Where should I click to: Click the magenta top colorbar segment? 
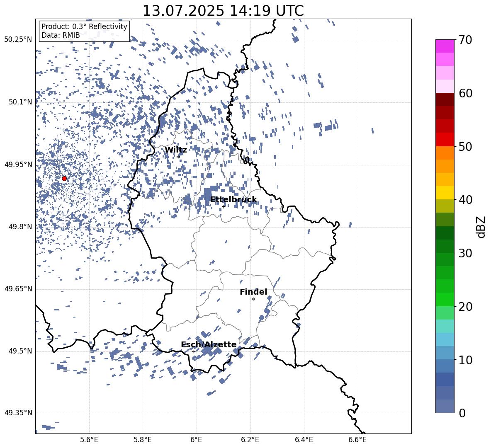pyautogui.click(x=445, y=46)
